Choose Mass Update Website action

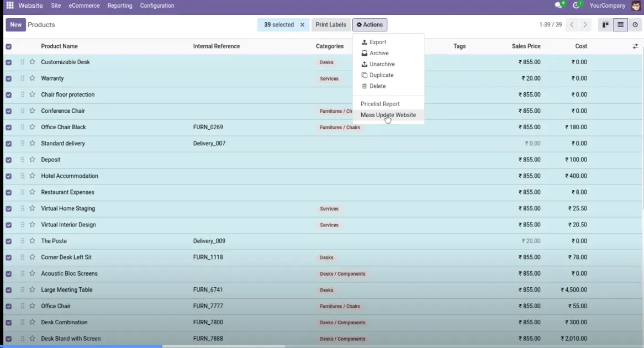pos(388,115)
